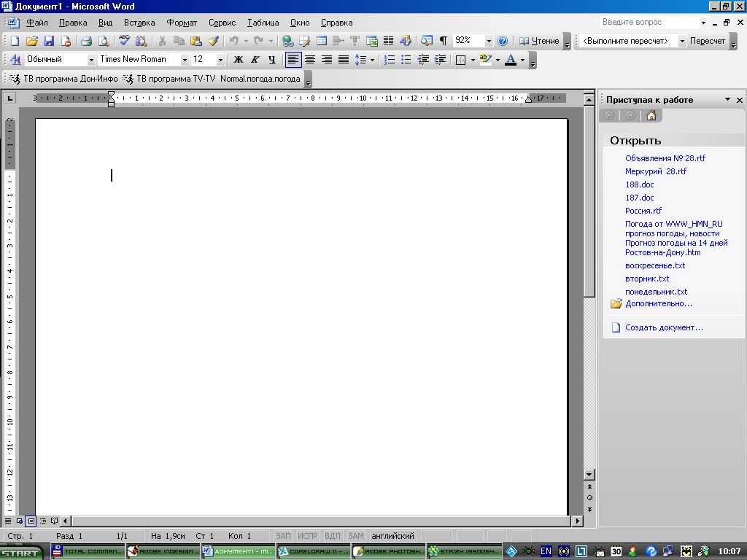Click font color A button
Viewport: 747px width, 560px height.
click(510, 60)
